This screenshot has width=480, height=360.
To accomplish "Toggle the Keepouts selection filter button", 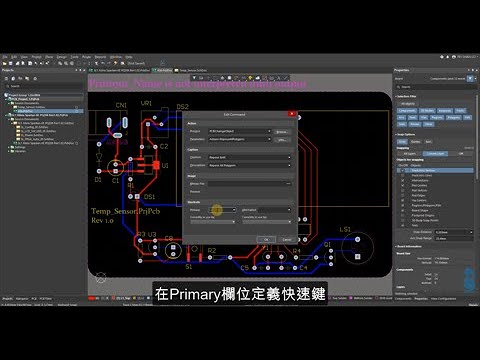I will pos(445,111).
